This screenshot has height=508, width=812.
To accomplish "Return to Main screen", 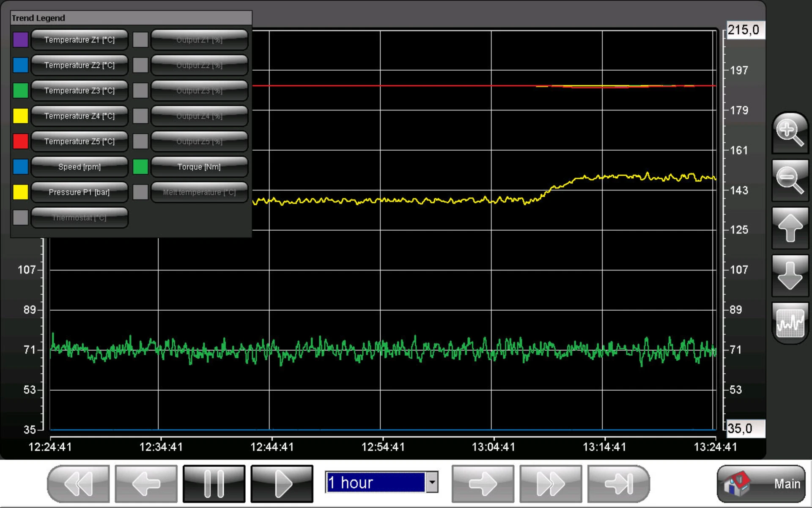I will point(761,483).
